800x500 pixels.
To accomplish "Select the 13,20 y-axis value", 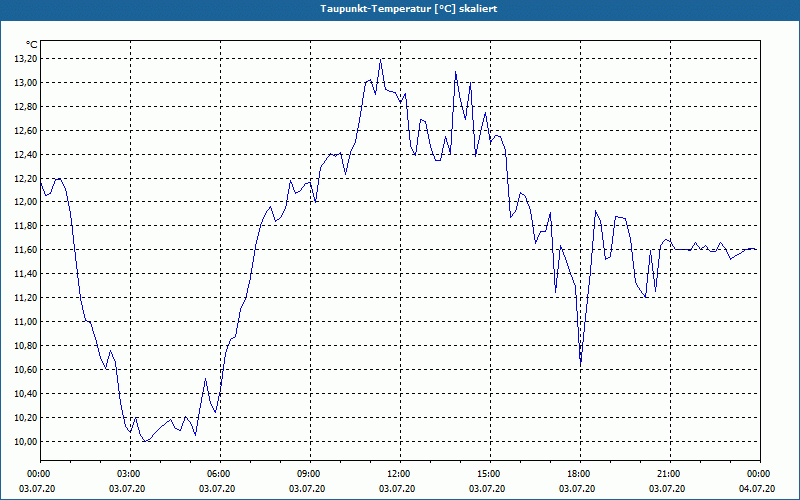I will (26, 59).
